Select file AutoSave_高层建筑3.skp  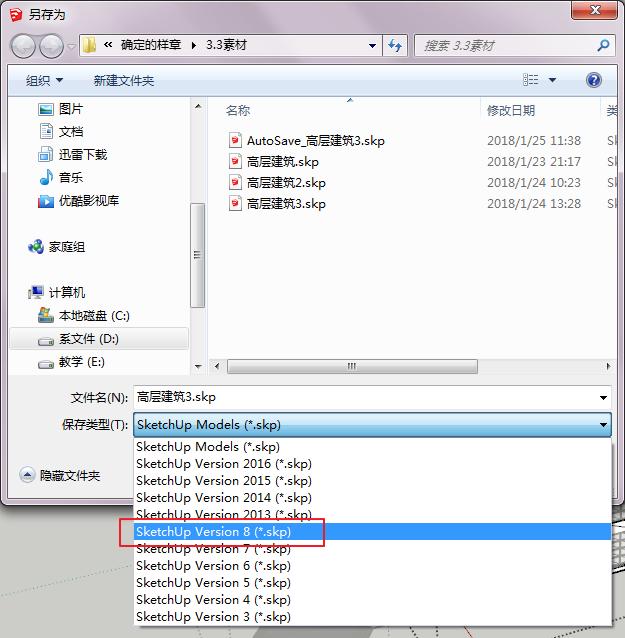(307, 141)
